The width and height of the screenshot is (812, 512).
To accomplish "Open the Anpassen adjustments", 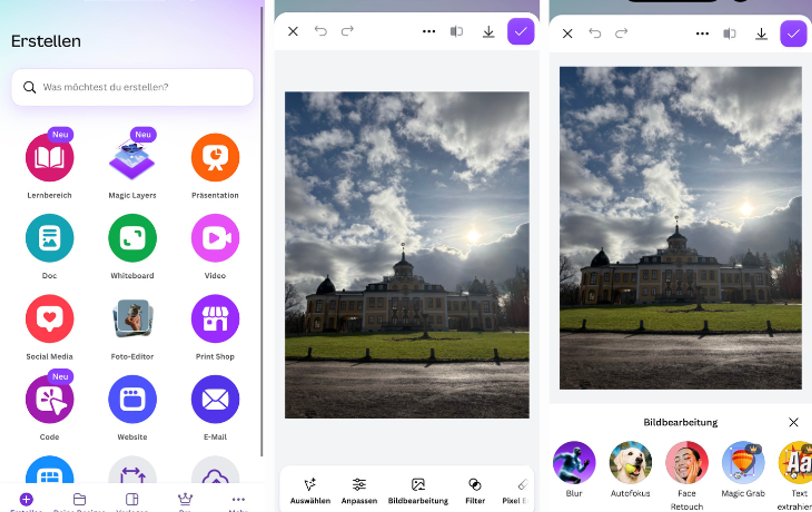I will [359, 491].
